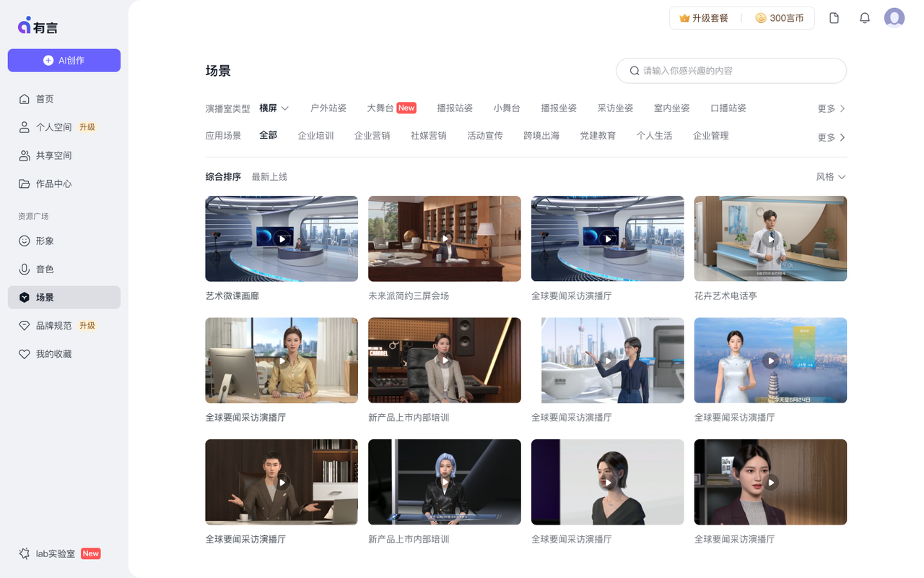This screenshot has width=924, height=578.
Task: Click the 升级套餐 upgrade button
Action: click(x=704, y=18)
